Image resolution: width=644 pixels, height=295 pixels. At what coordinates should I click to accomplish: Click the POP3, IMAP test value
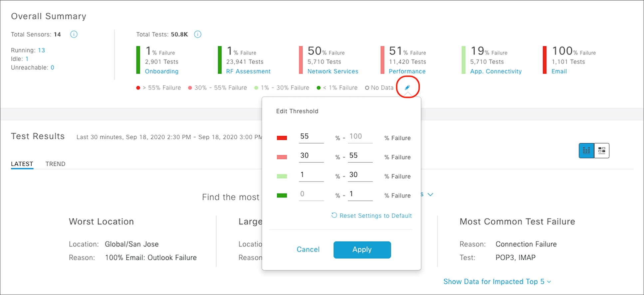pos(516,258)
